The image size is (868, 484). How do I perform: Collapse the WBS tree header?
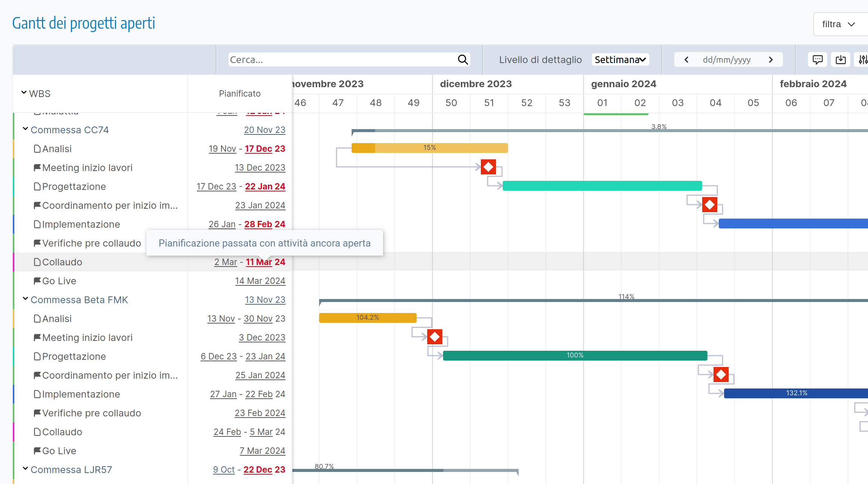pos(24,92)
